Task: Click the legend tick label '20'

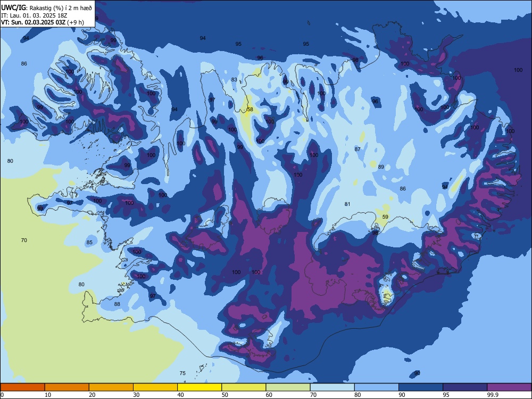Action: point(92,395)
